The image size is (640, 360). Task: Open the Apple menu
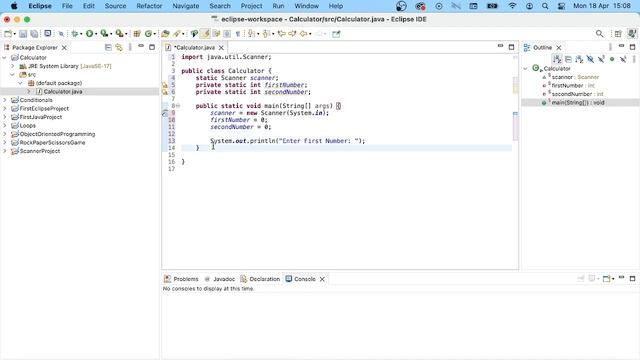[14, 6]
